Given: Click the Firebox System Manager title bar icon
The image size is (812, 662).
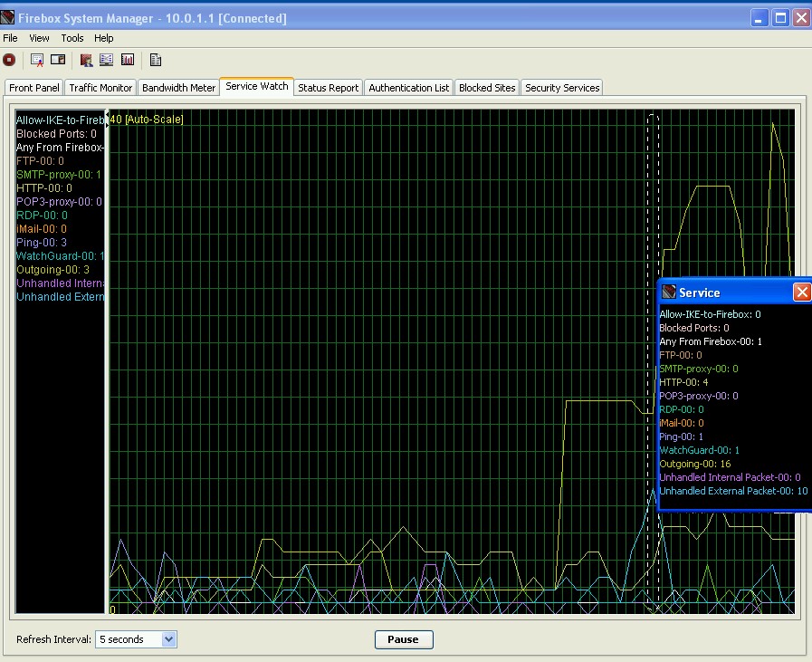Looking at the screenshot, I should 7,17.
